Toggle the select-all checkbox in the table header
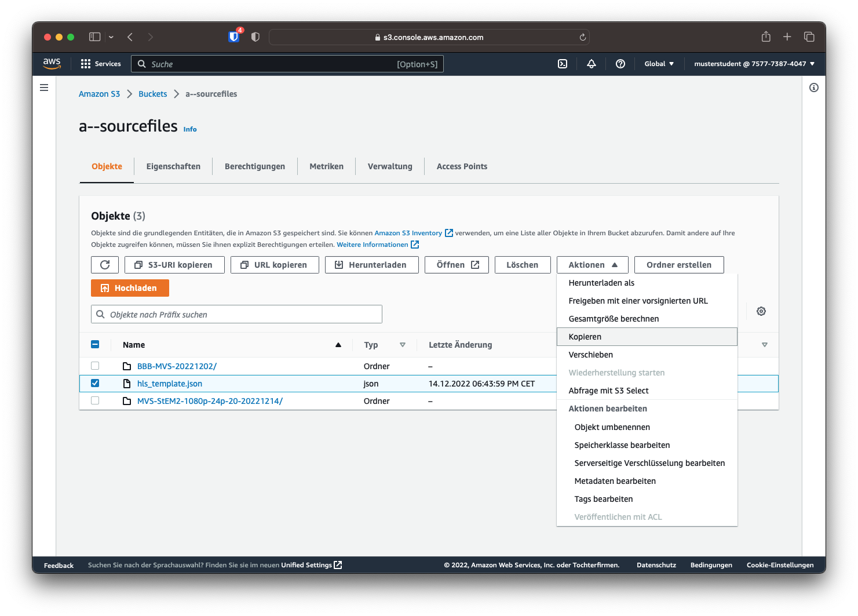Image resolution: width=858 pixels, height=616 pixels. tap(95, 344)
